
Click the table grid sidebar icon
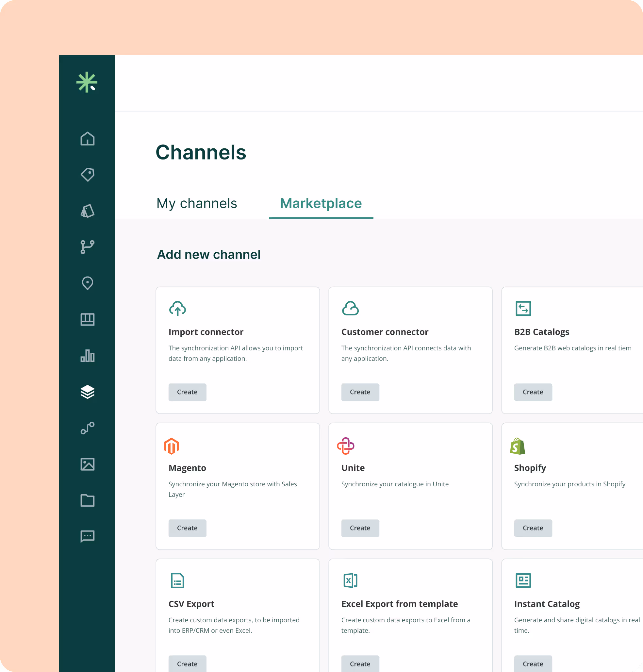tap(88, 320)
